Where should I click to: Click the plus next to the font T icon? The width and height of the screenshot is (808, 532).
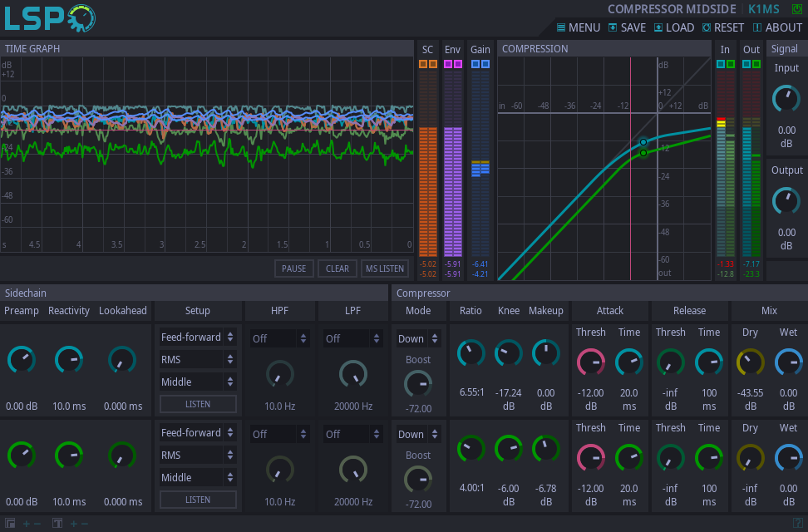pos(74,524)
